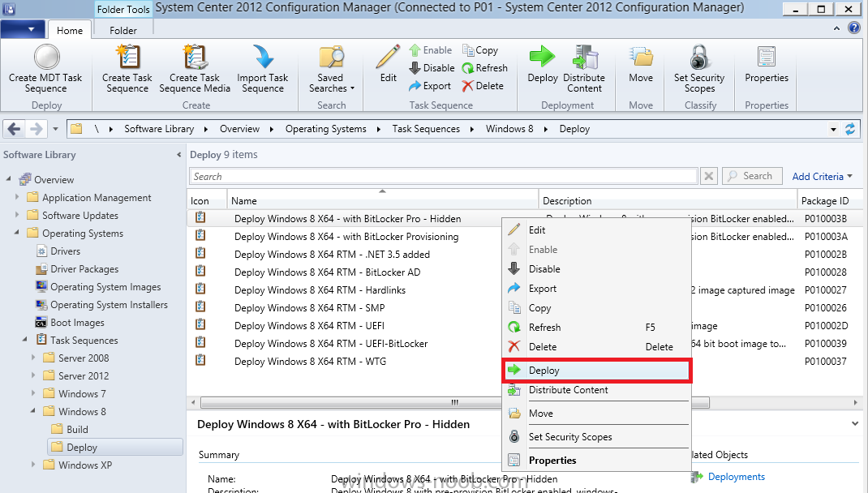Click Create Task Sequence ribbon icon

click(x=127, y=69)
